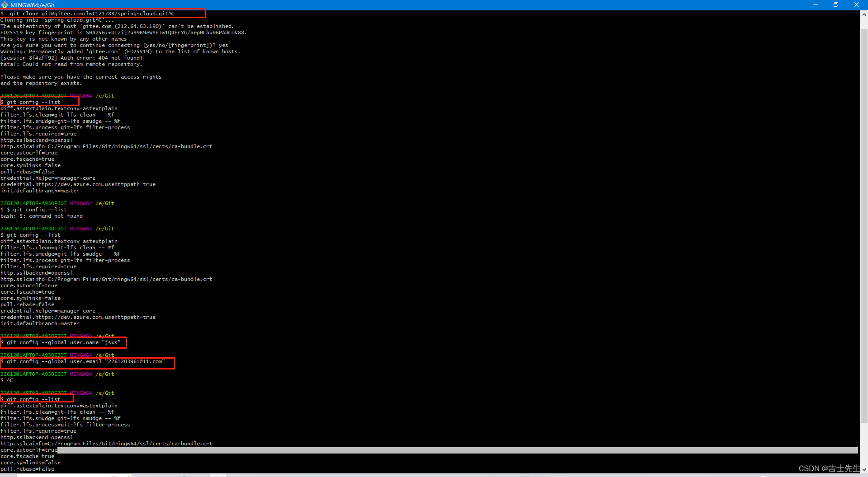868x477 pixels.
Task: Minimize the MINGW64 terminal window
Action: pos(816,5)
